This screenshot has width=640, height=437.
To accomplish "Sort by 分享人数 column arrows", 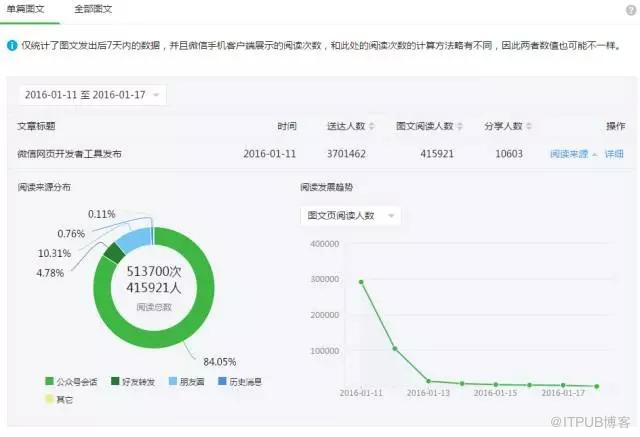I will click(x=529, y=126).
